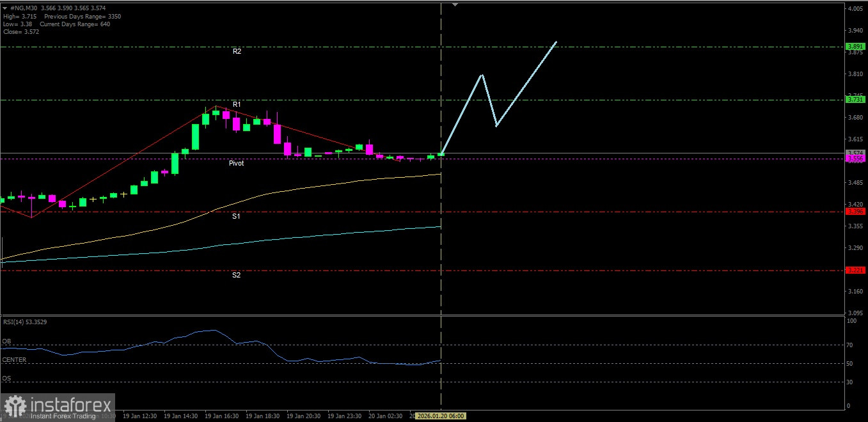Click the InstaForex gear logo icon

point(15,406)
